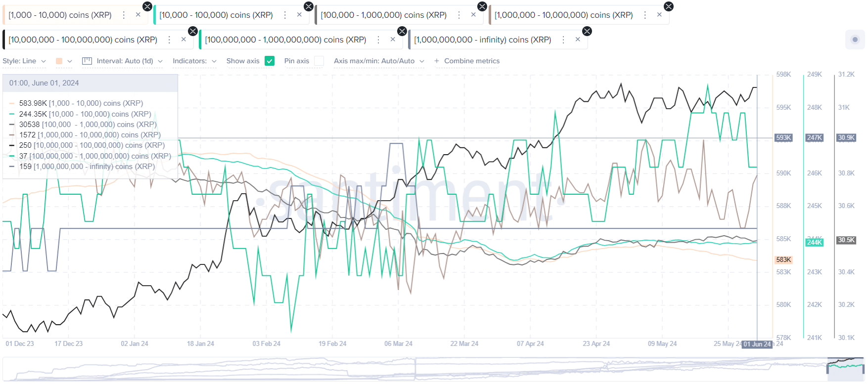Enable the Pin axis checkbox
This screenshot has width=868, height=384.
(319, 61)
